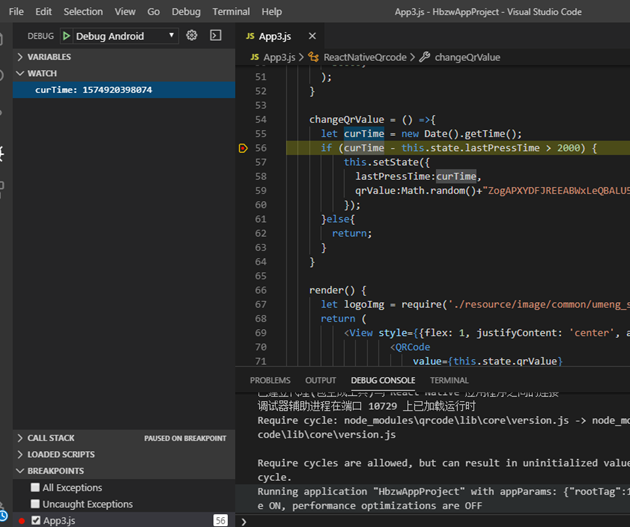
Task: Switch to the PROBLEMS panel tab
Action: pyautogui.click(x=270, y=380)
